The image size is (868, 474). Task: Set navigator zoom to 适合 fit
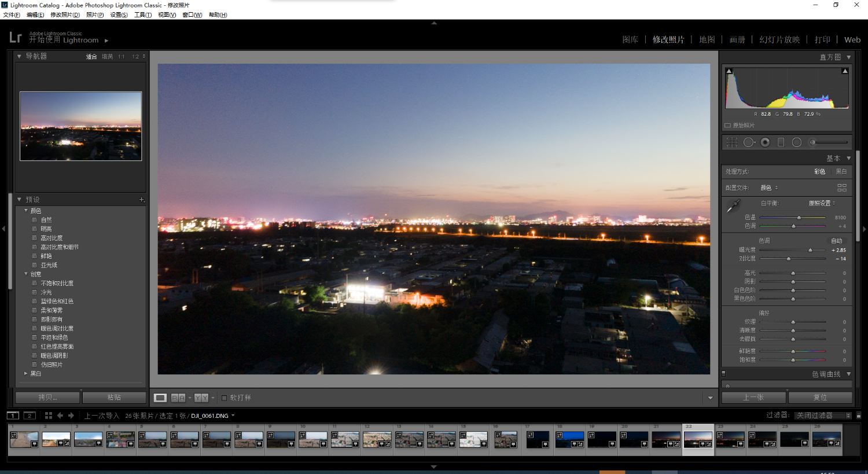click(x=91, y=57)
